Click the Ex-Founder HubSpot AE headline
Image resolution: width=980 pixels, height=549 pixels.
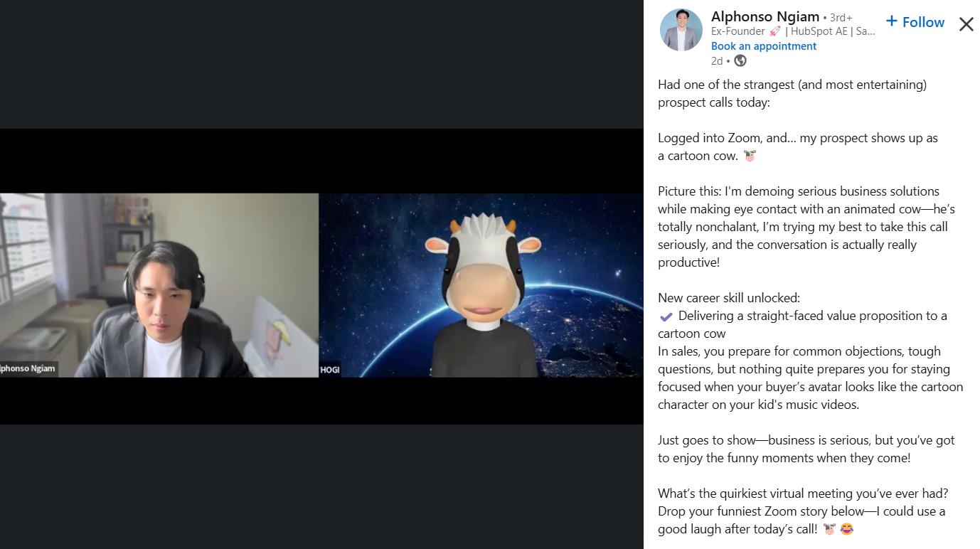[x=793, y=31]
